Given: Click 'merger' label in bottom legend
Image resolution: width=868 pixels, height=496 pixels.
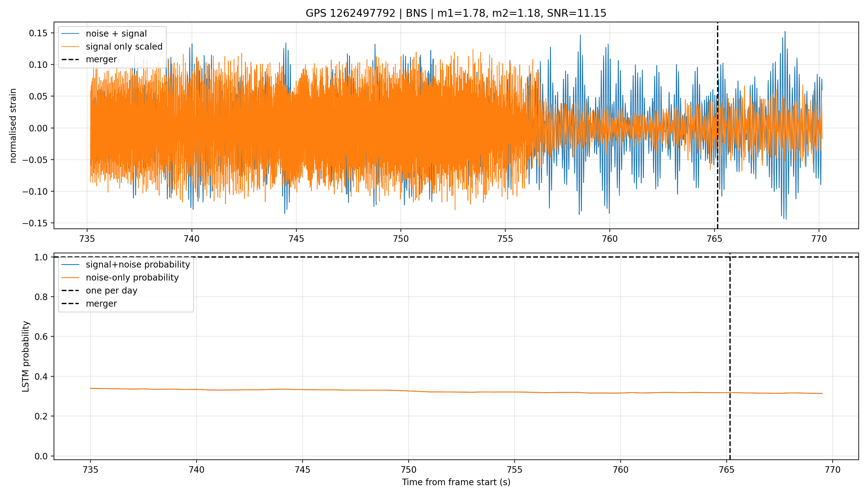Looking at the screenshot, I should tap(101, 303).
